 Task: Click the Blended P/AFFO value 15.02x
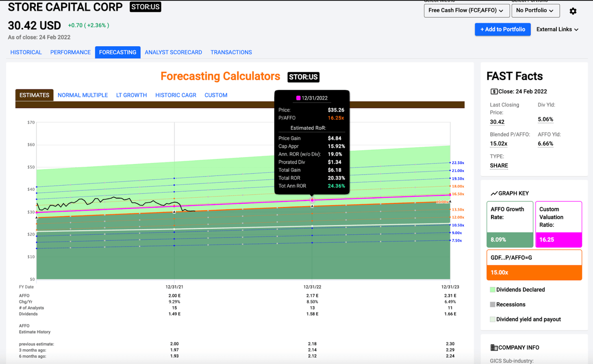(x=498, y=144)
